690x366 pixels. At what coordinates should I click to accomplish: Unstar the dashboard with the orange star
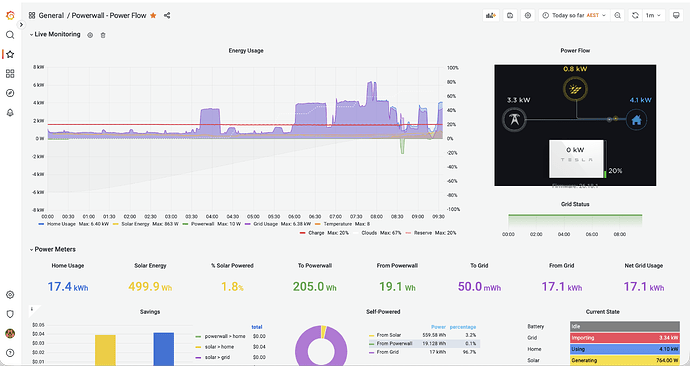pos(153,15)
